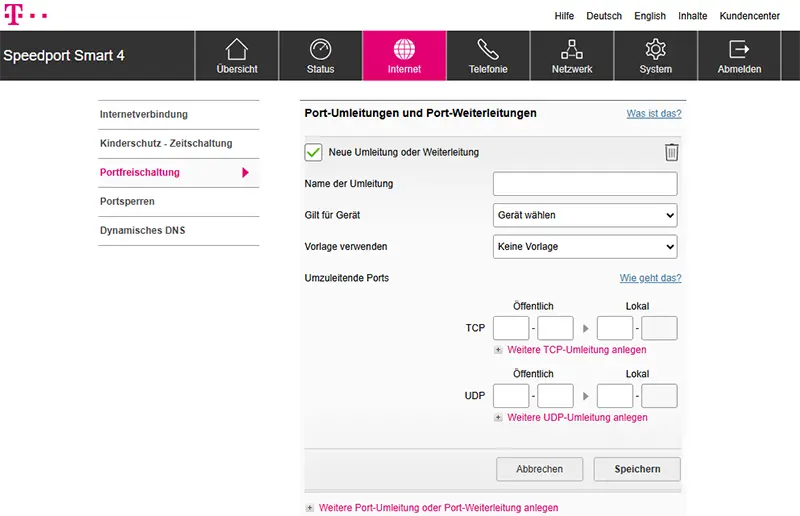The image size is (800, 516).
Task: Open the Was ist das? link
Action: click(x=653, y=114)
